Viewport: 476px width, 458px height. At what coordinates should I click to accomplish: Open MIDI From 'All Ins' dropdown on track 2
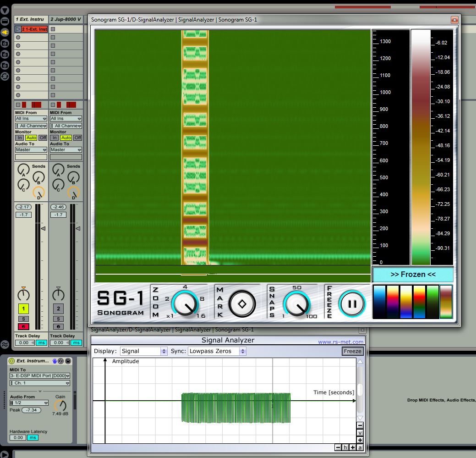click(66, 119)
